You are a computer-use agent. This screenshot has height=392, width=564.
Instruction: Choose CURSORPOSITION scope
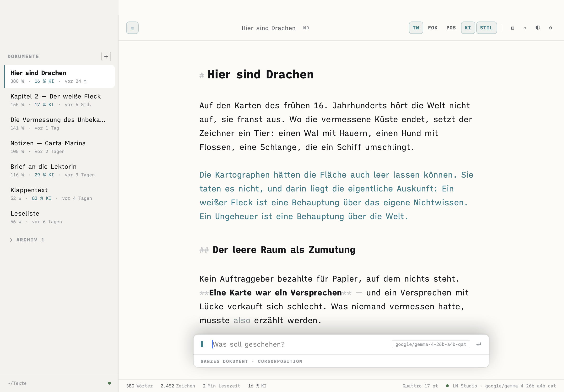tap(280, 361)
